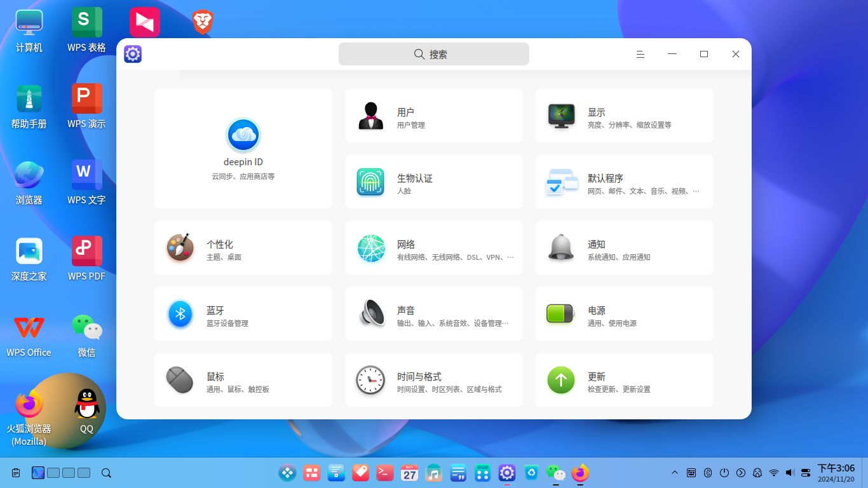Screen dimensions: 868x488
Task: Open the clipboard icon on taskbar left
Action: coord(16,473)
